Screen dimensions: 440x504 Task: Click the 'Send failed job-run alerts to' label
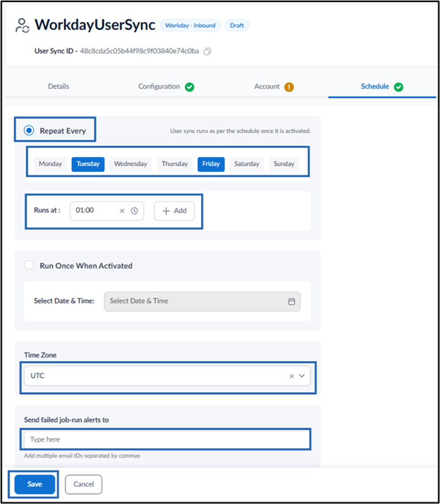click(66, 420)
